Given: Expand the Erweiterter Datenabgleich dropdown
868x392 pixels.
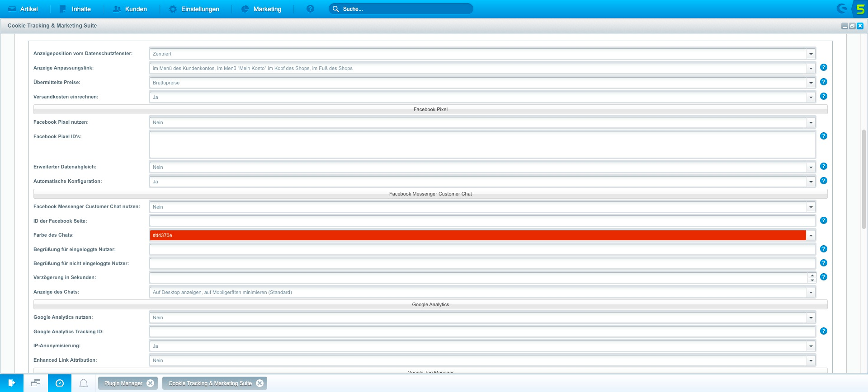Looking at the screenshot, I should [x=811, y=167].
